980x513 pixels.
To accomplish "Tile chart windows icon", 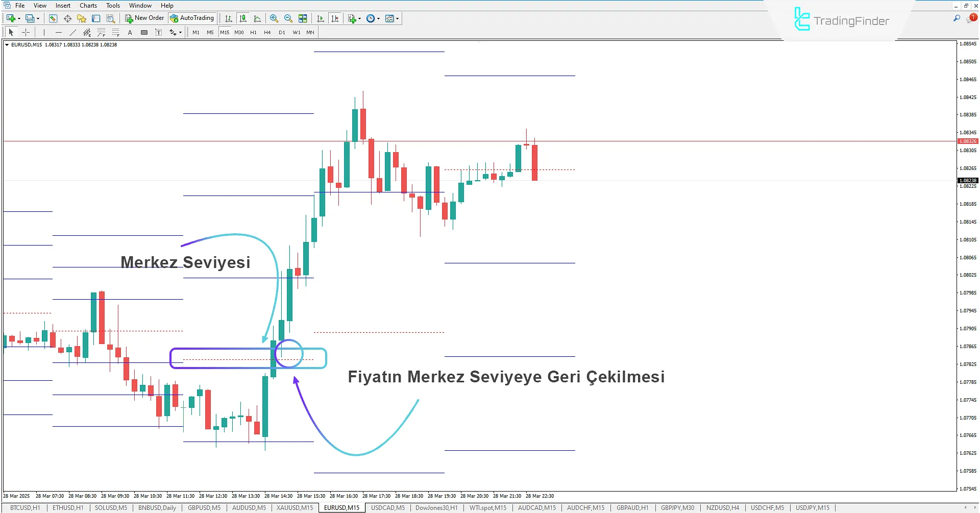I will [303, 18].
